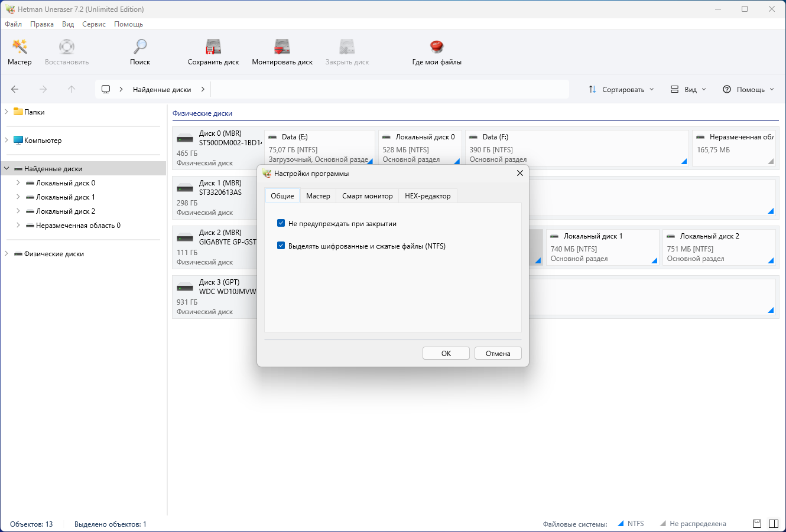786x532 pixels.
Task: Click Монтировать диск toolbar icon
Action: click(282, 47)
